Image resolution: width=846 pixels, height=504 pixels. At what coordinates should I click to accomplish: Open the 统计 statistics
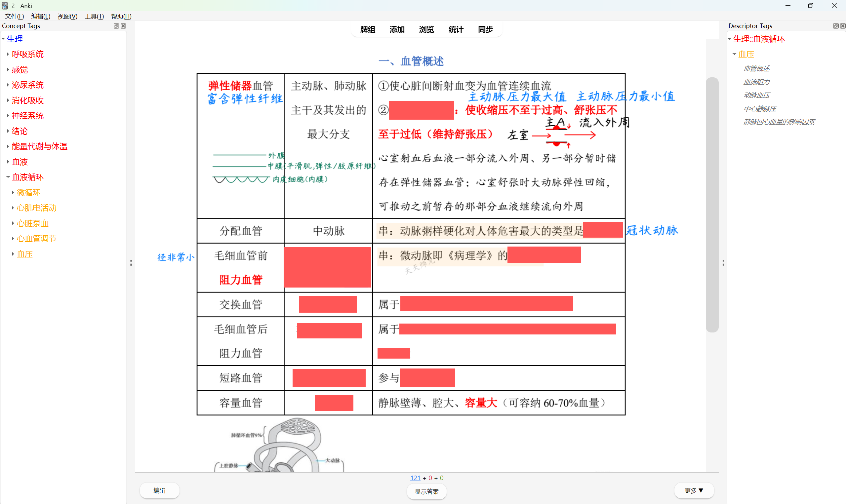[x=456, y=29]
